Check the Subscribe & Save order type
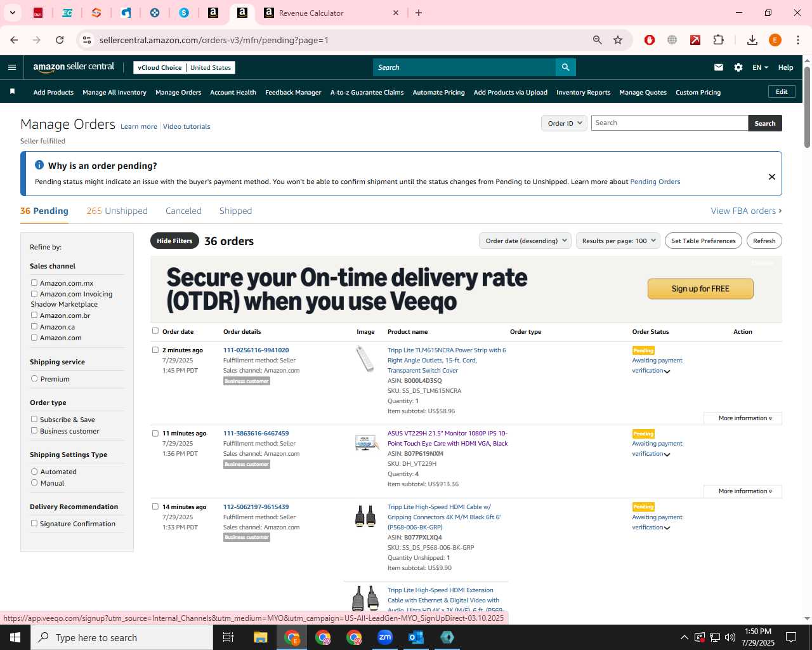Screen dimensions: 812x650 pyautogui.click(x=34, y=420)
